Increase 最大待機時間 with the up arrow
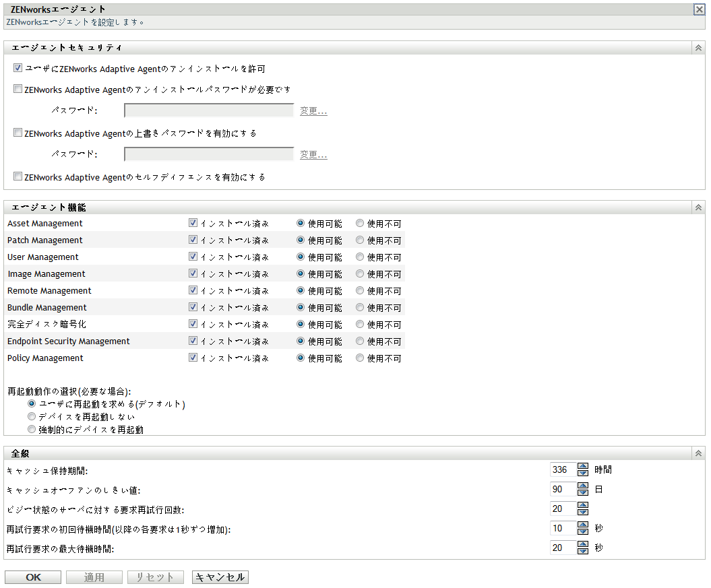Viewport: 711px width, 588px height. 583,544
